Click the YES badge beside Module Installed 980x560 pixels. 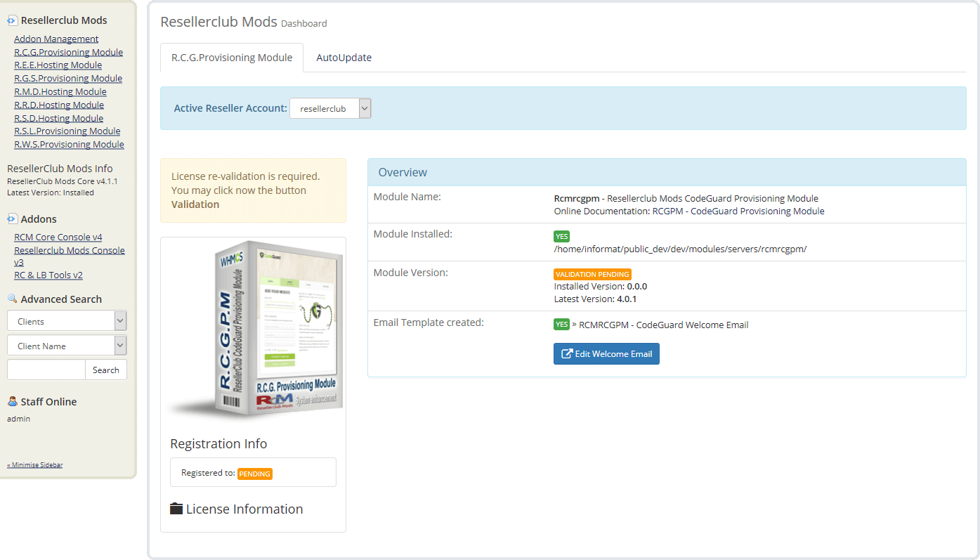[x=561, y=236]
